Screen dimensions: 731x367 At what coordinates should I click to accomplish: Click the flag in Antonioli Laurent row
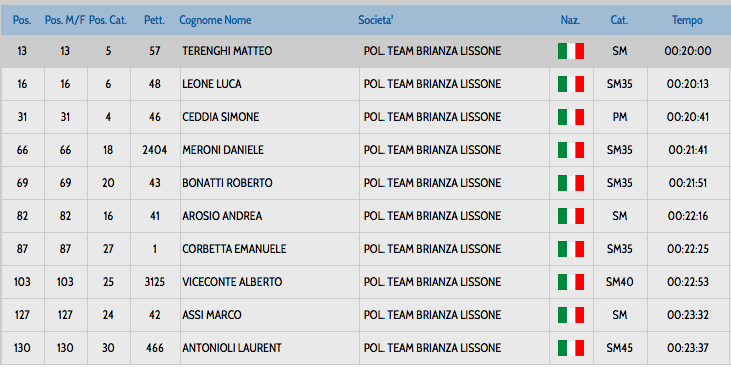[x=571, y=348]
